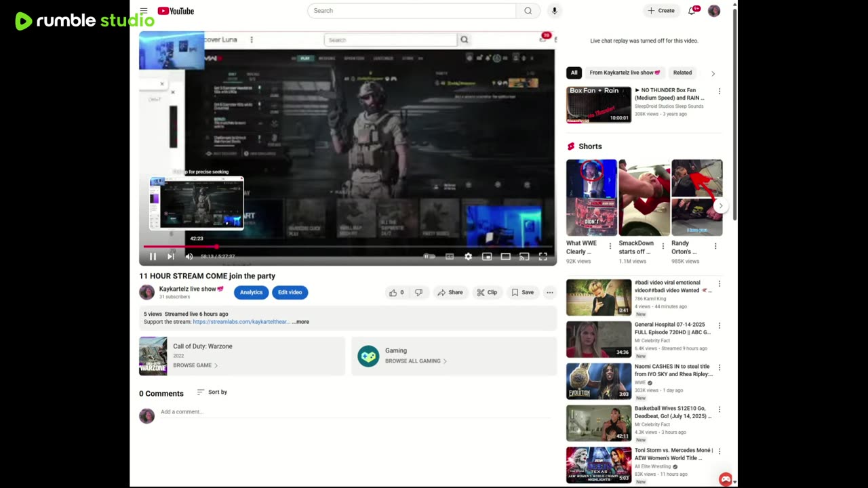The width and height of the screenshot is (868, 488).
Task: Open Kaykartelz channel avatar below video
Action: (146, 292)
